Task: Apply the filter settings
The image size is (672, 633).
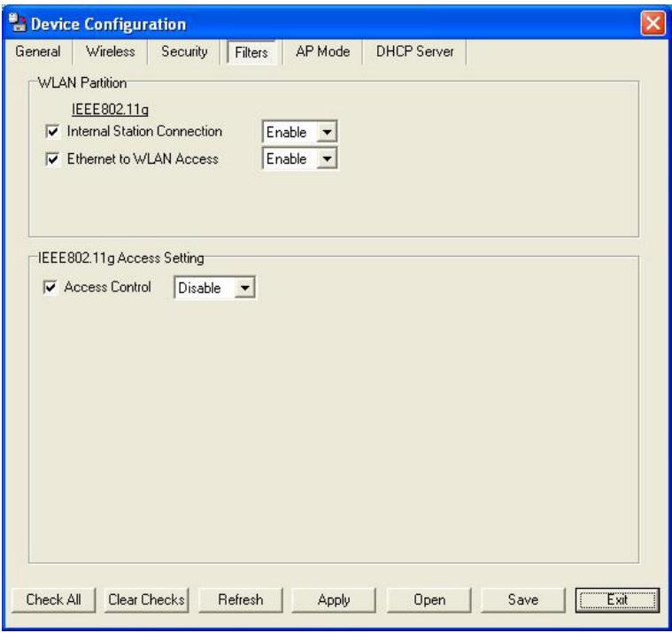Action: [334, 599]
